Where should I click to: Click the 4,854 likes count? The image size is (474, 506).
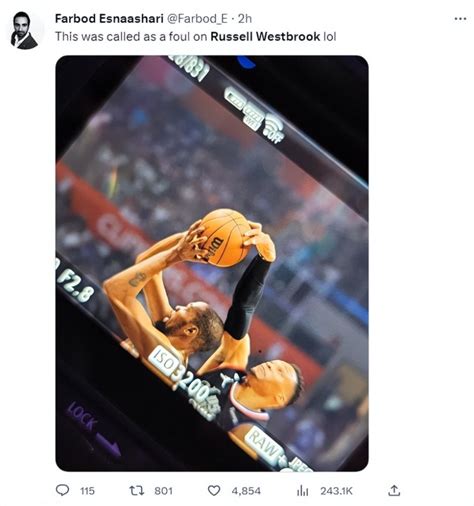[246, 491]
